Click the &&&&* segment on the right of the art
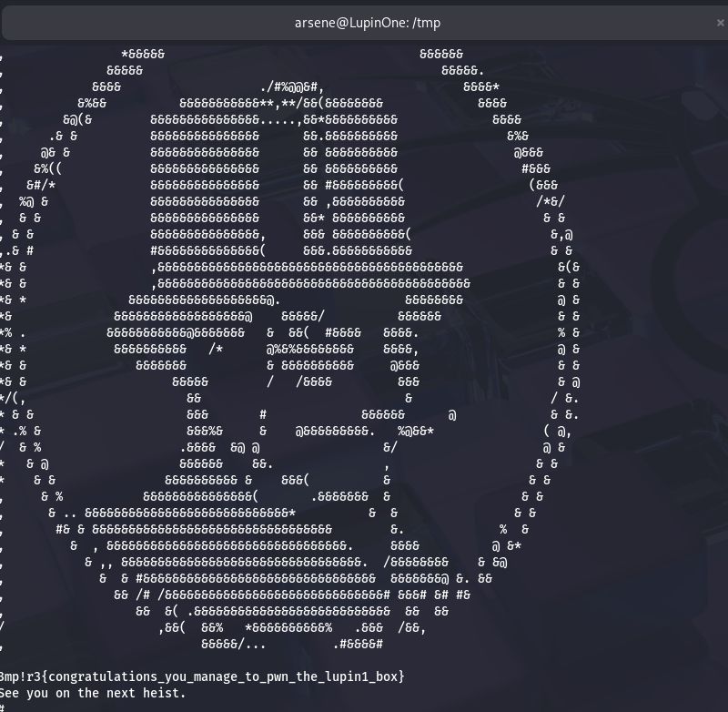Viewport: 728px width, 712px height. (x=481, y=86)
